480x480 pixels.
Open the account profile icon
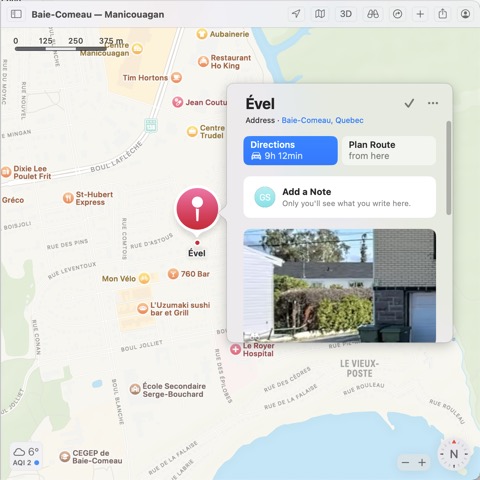tap(465, 14)
